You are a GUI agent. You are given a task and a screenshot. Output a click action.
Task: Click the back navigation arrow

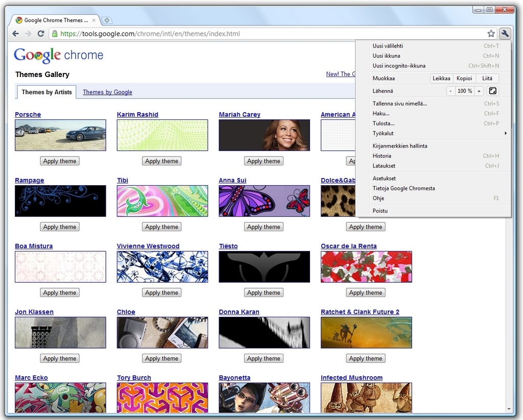coord(15,34)
